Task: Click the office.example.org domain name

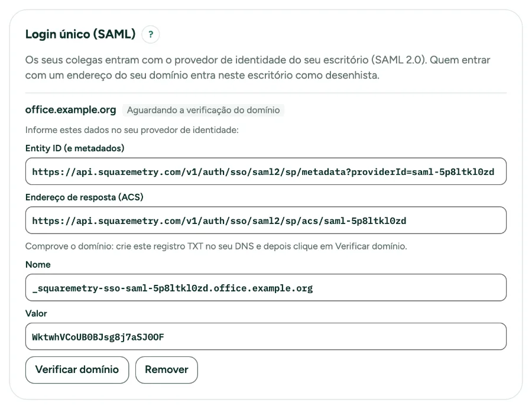Action: coord(70,110)
